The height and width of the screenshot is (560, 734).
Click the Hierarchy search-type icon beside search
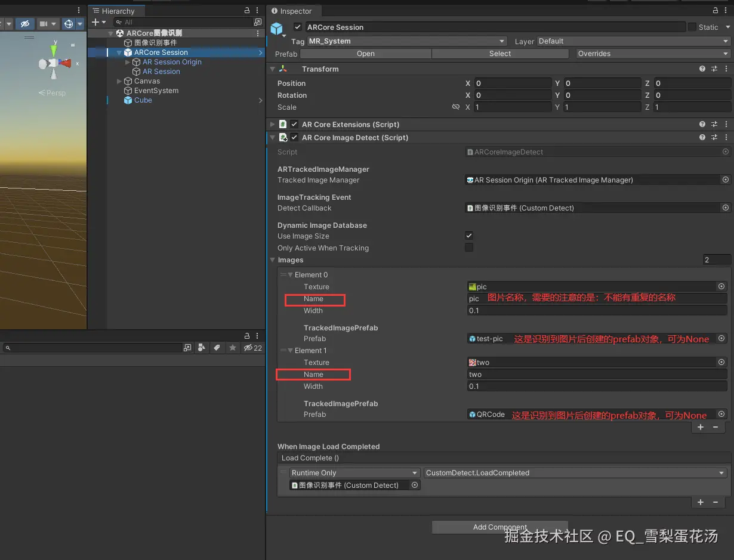[258, 22]
